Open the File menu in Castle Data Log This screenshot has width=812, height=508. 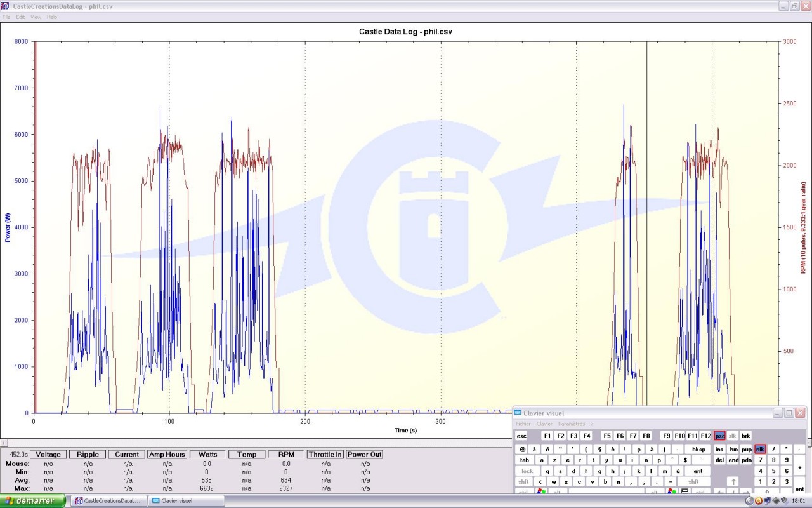point(6,17)
